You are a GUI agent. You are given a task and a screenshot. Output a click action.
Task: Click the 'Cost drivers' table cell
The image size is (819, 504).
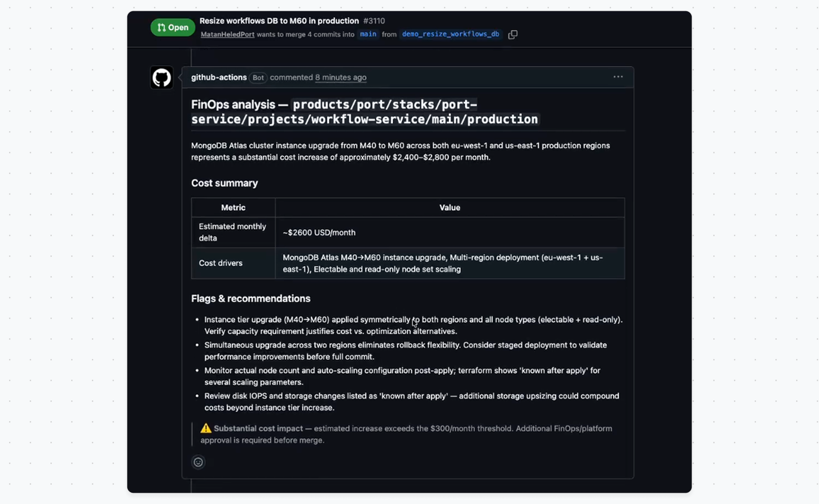point(233,263)
